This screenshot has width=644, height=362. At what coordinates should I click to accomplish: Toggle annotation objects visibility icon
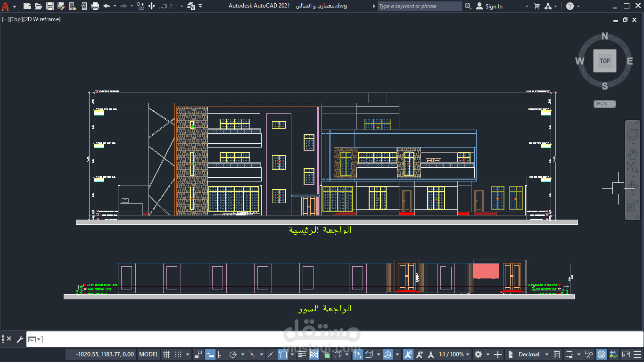pyautogui.click(x=408, y=354)
